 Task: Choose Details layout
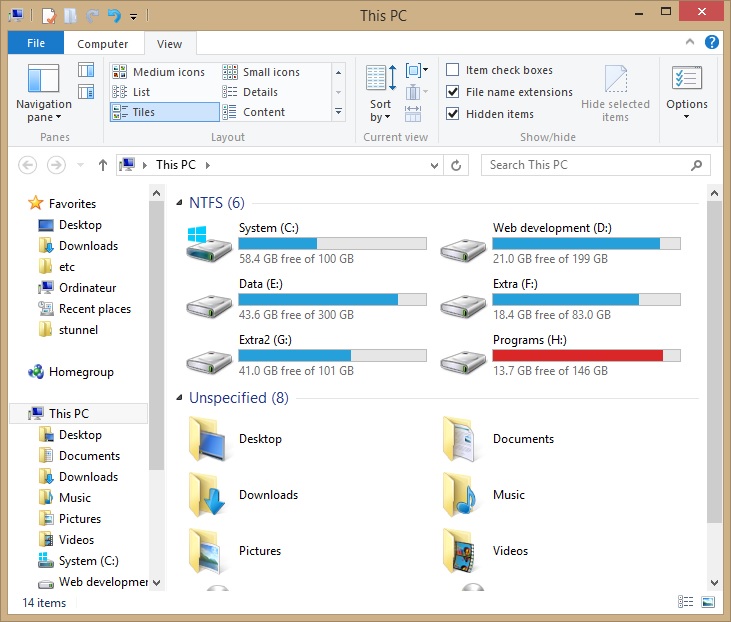[x=250, y=92]
